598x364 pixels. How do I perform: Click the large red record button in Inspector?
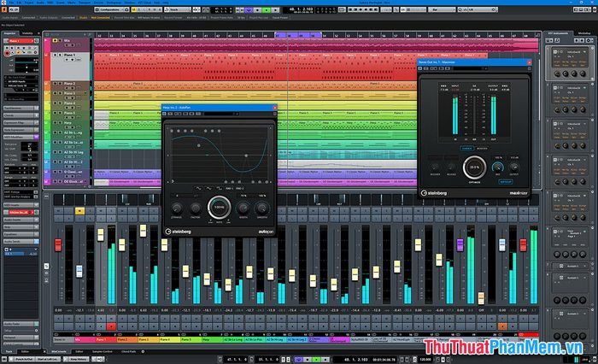pos(7,53)
